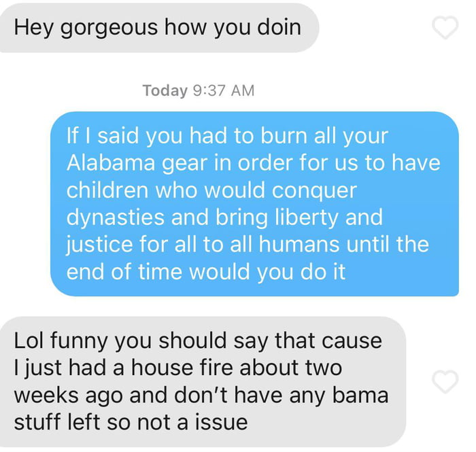
Task: Click the word "gorgeous" in the first message
Action: [109, 29]
